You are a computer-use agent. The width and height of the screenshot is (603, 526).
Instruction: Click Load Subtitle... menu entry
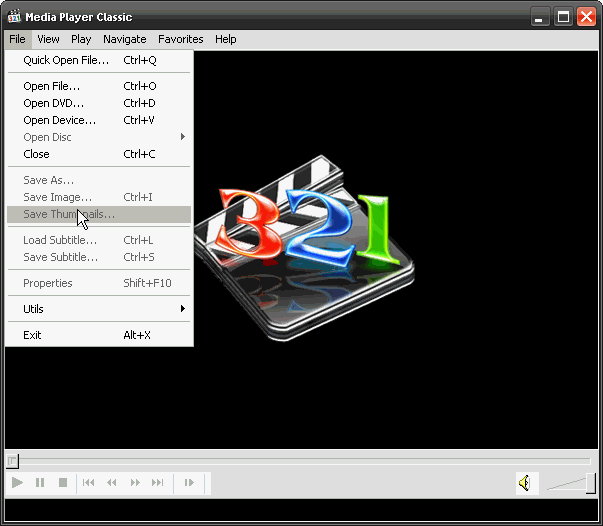coord(99,240)
